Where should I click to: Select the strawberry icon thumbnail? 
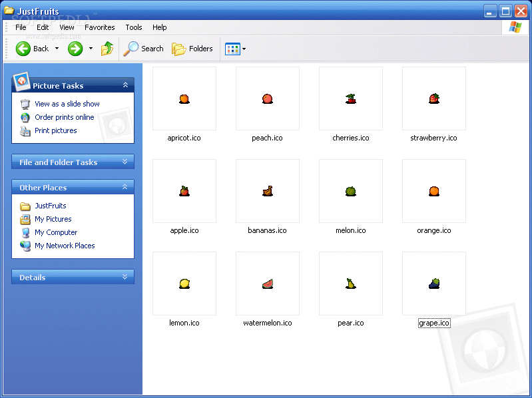pyautogui.click(x=434, y=99)
